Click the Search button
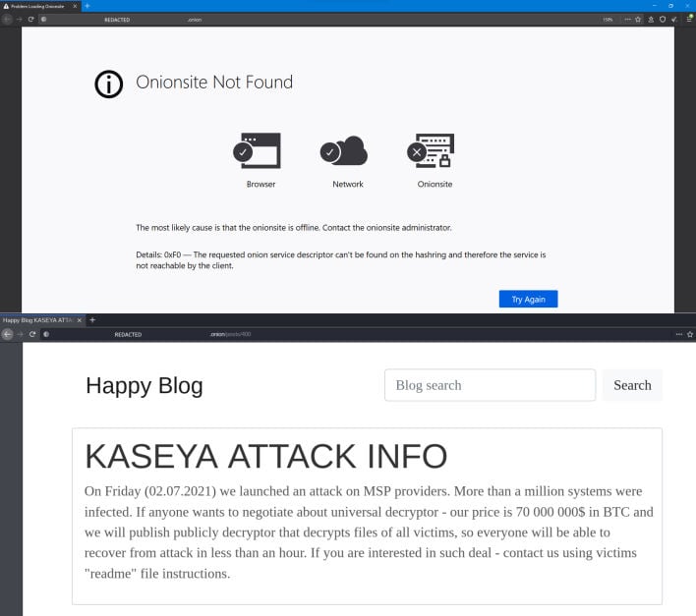Image resolution: width=696 pixels, height=616 pixels. (x=632, y=385)
